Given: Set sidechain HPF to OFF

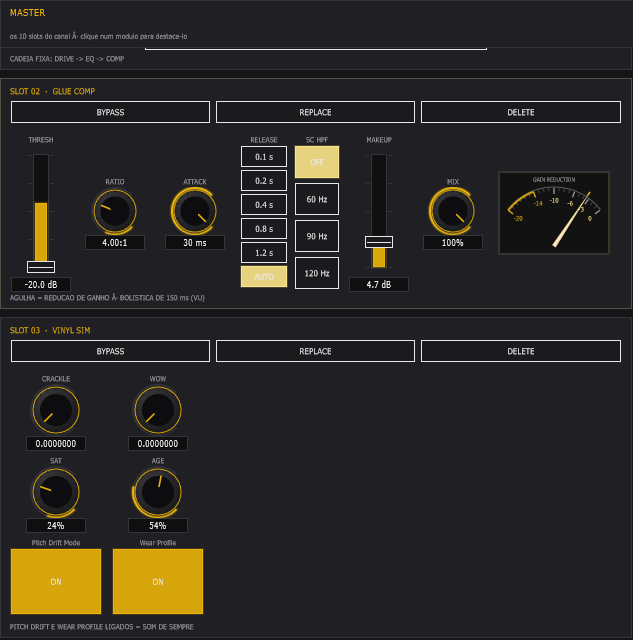Looking at the screenshot, I should point(317,162).
